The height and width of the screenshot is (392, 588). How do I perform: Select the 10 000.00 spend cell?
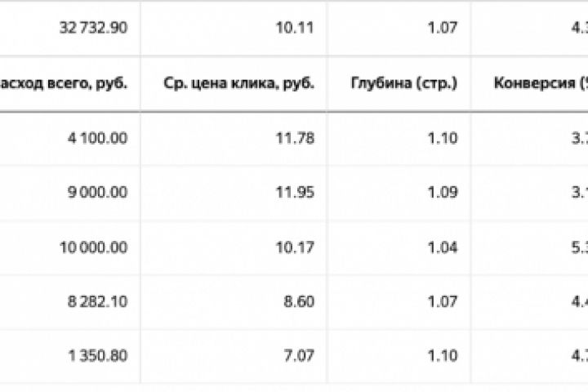[93, 247]
